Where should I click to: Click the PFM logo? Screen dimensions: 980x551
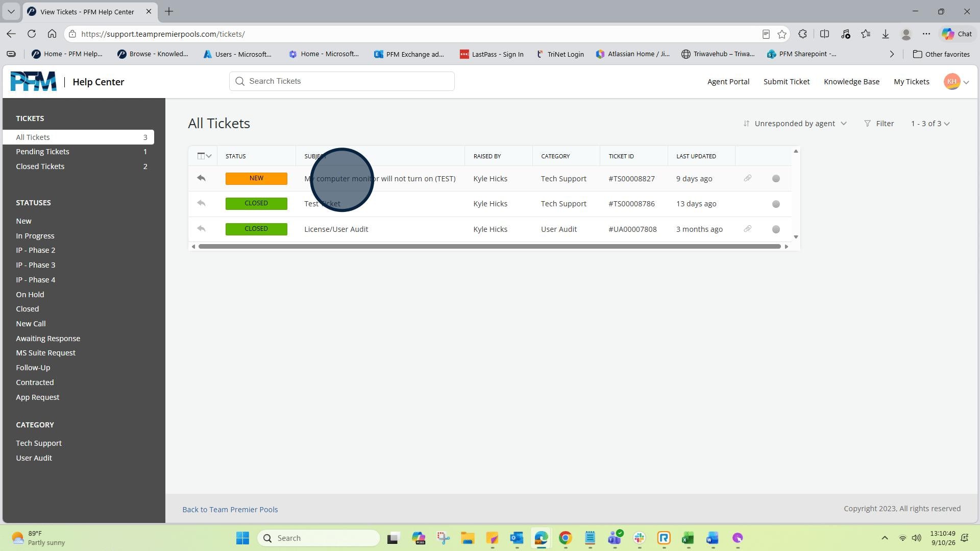coord(34,82)
